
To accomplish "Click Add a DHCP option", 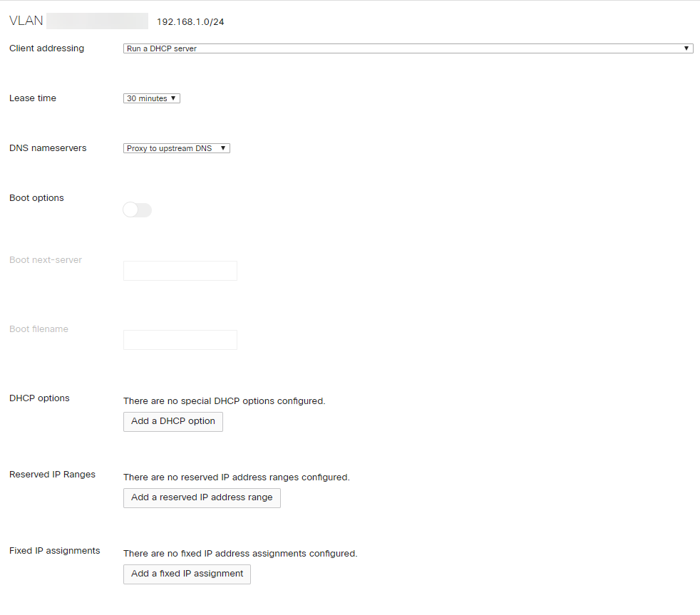I will [173, 421].
